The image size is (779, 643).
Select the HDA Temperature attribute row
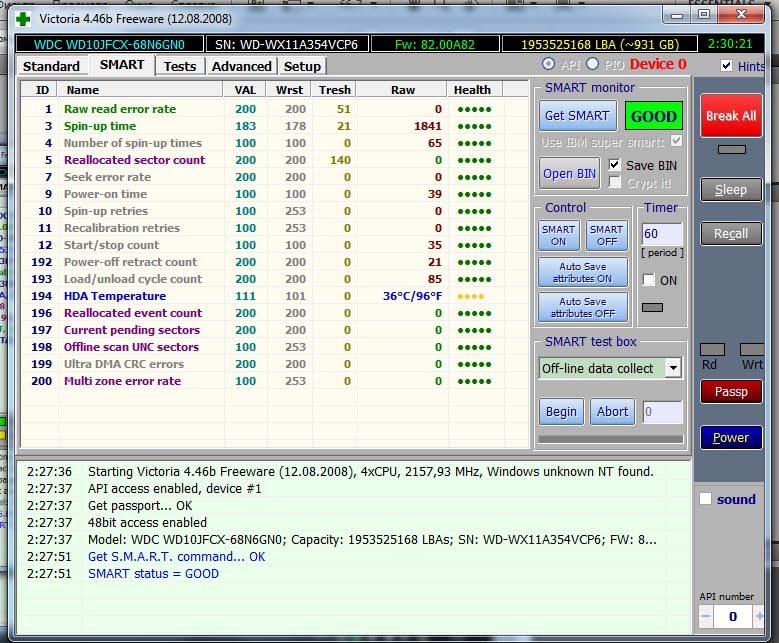[114, 296]
